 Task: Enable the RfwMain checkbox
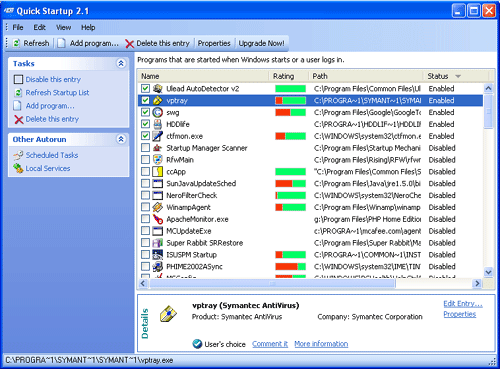[x=145, y=160]
